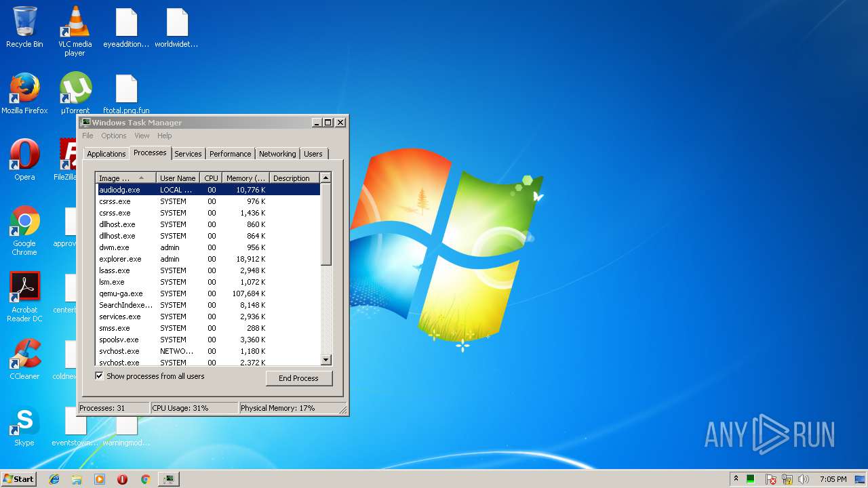868x488 pixels.
Task: Select svchost.exe owned by NETWORK user
Action: [x=208, y=351]
